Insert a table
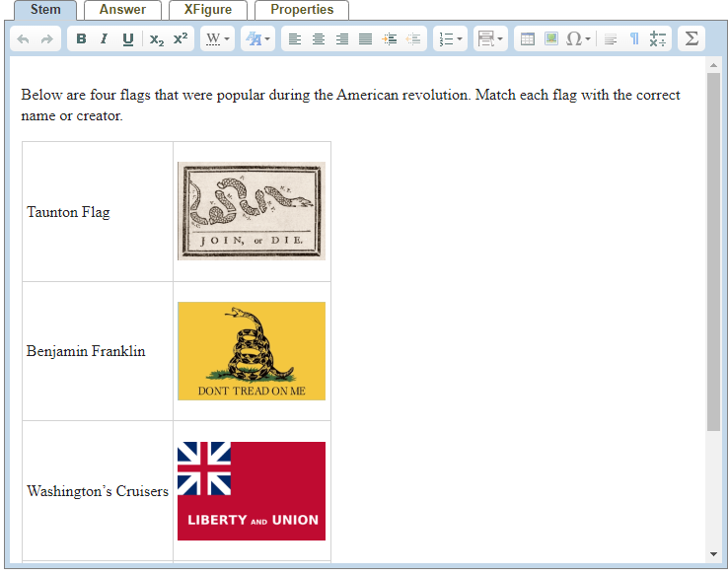This screenshot has height=576, width=728. coord(528,39)
